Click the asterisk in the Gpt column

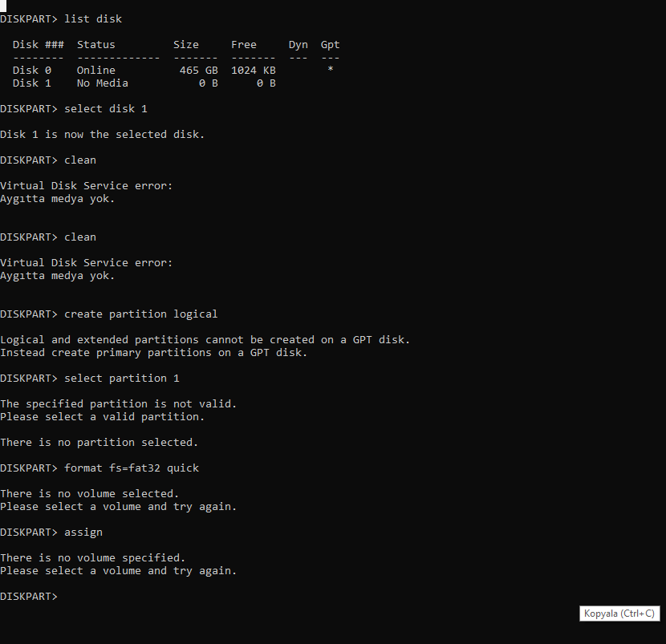coord(331,69)
